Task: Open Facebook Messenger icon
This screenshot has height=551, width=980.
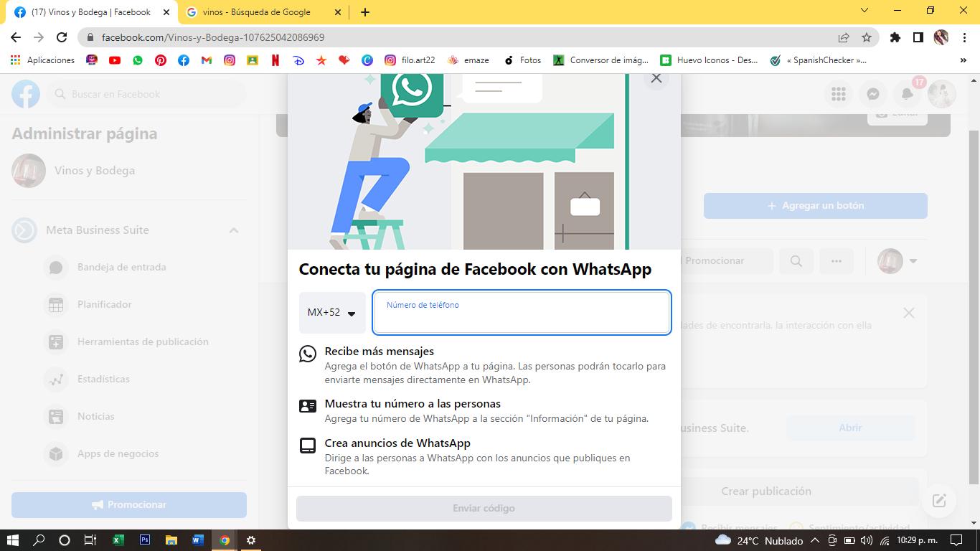Action: (872, 94)
